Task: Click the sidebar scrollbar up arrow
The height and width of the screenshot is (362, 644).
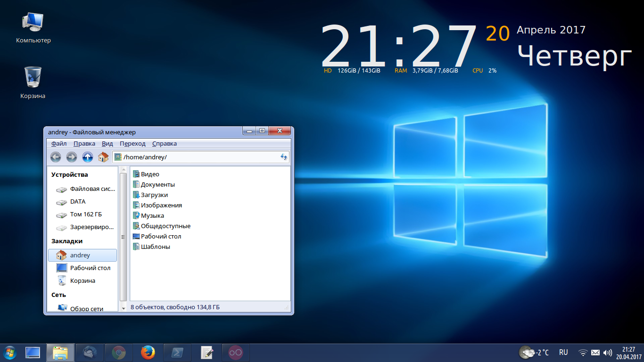Action: [x=124, y=169]
